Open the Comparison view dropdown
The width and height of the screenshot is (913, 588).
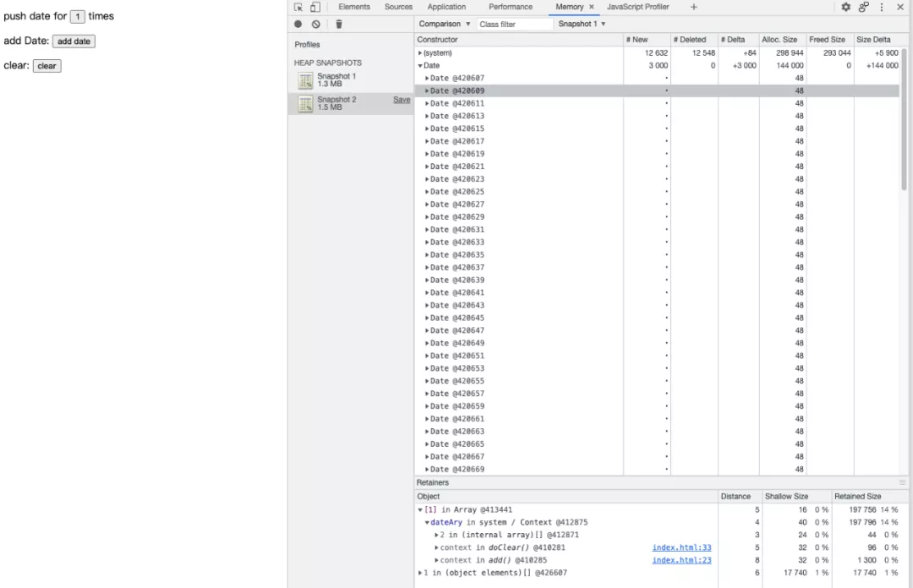point(445,24)
